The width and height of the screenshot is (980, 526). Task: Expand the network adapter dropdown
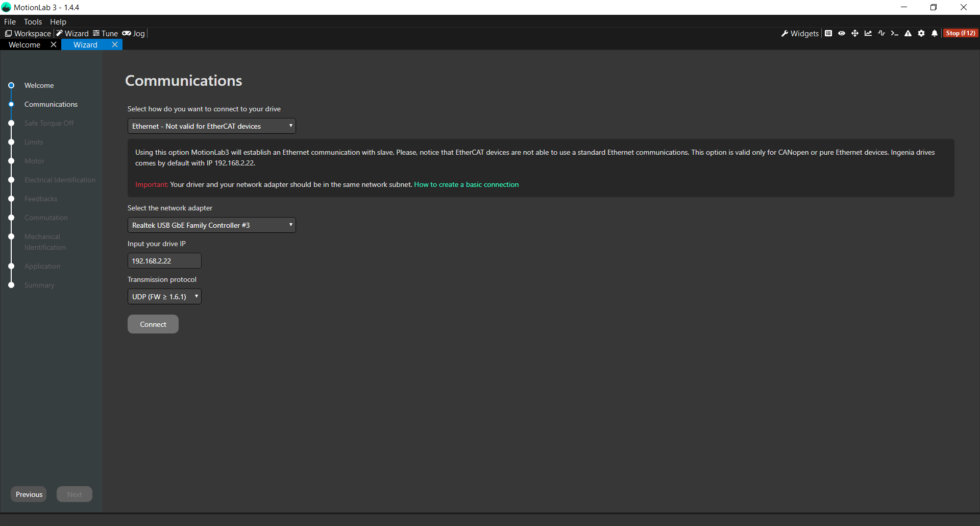tap(211, 225)
